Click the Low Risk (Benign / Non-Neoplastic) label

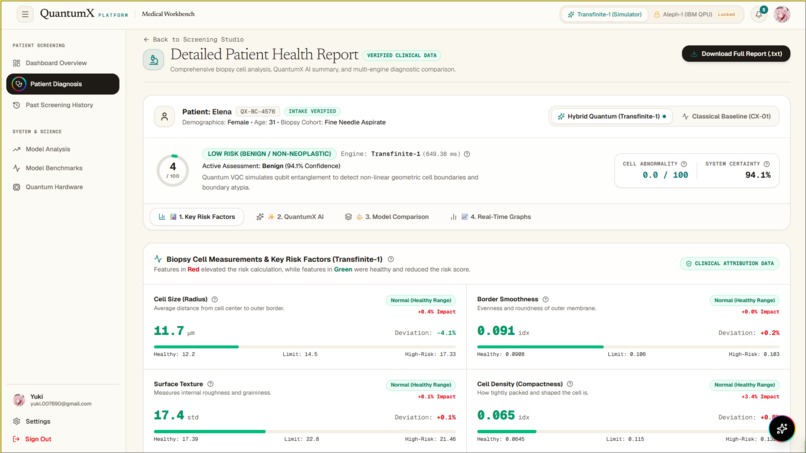tap(269, 154)
